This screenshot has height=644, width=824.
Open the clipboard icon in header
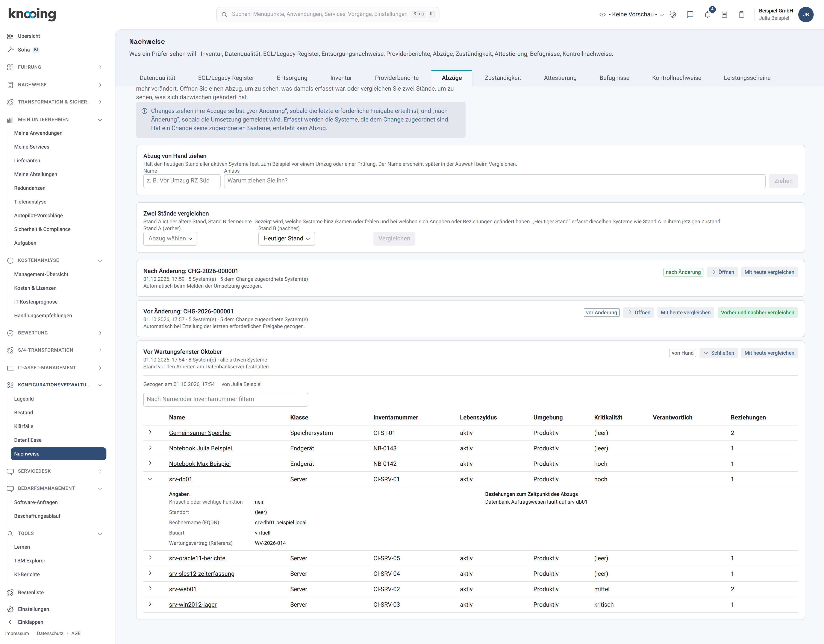click(x=741, y=14)
